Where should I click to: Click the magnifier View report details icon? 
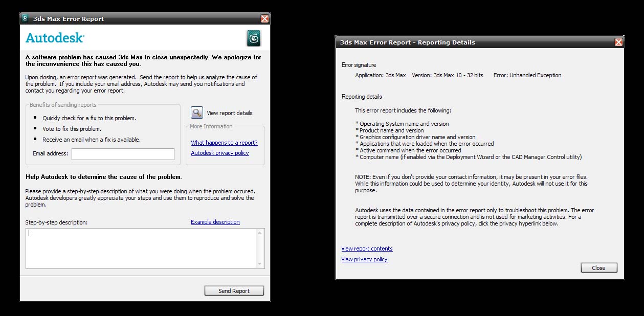click(197, 112)
